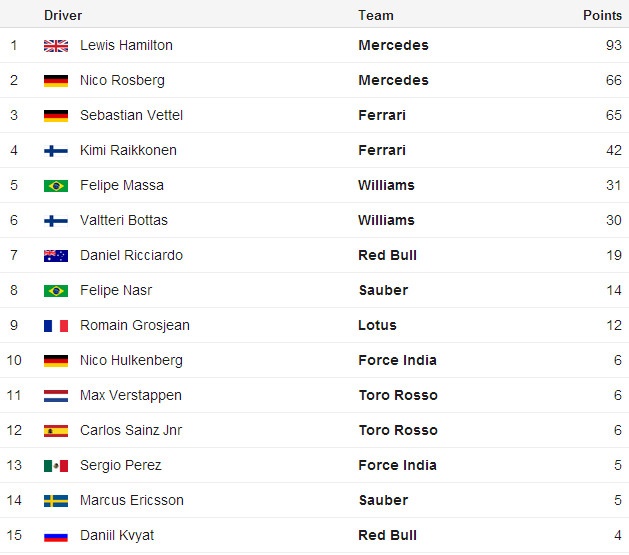Click the Swedish flag beside Marcus Ericsson
Screen dimensions: 629x555
pos(56,500)
